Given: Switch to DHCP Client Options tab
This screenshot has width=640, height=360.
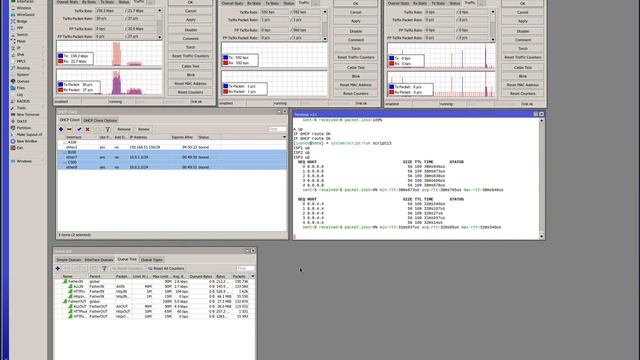Looking at the screenshot, I should tap(100, 120).
